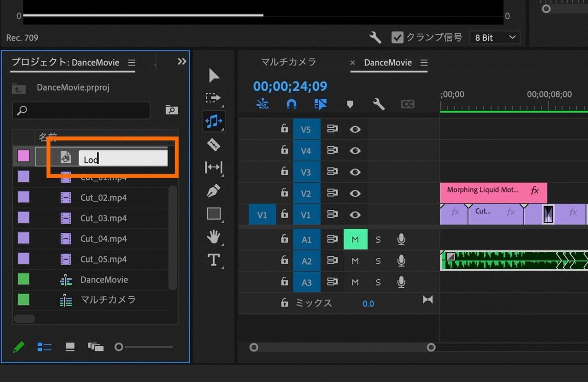Viewport: 588px width, 382px height.
Task: Toggle insert sequences as nests icon
Action: coord(263,104)
